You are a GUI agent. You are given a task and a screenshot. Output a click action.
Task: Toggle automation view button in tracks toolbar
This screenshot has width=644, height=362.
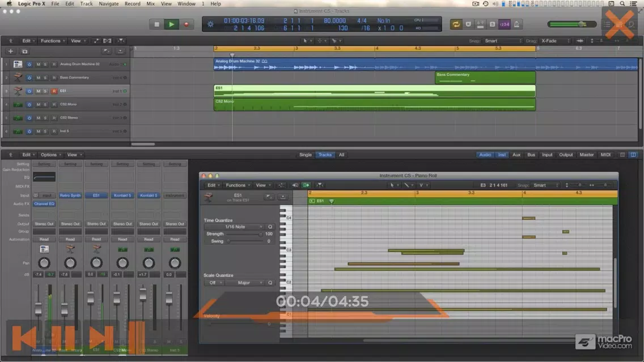96,41
